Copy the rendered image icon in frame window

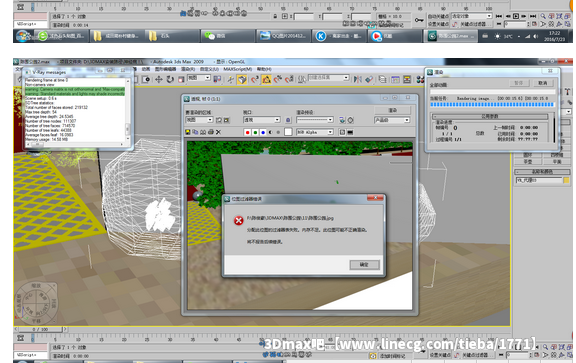coord(195,132)
